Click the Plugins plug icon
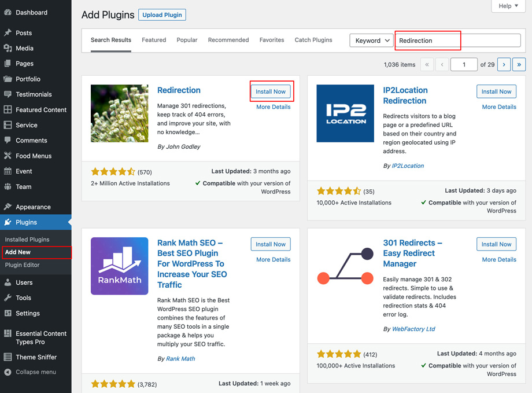This screenshot has height=393, width=532. click(8, 222)
